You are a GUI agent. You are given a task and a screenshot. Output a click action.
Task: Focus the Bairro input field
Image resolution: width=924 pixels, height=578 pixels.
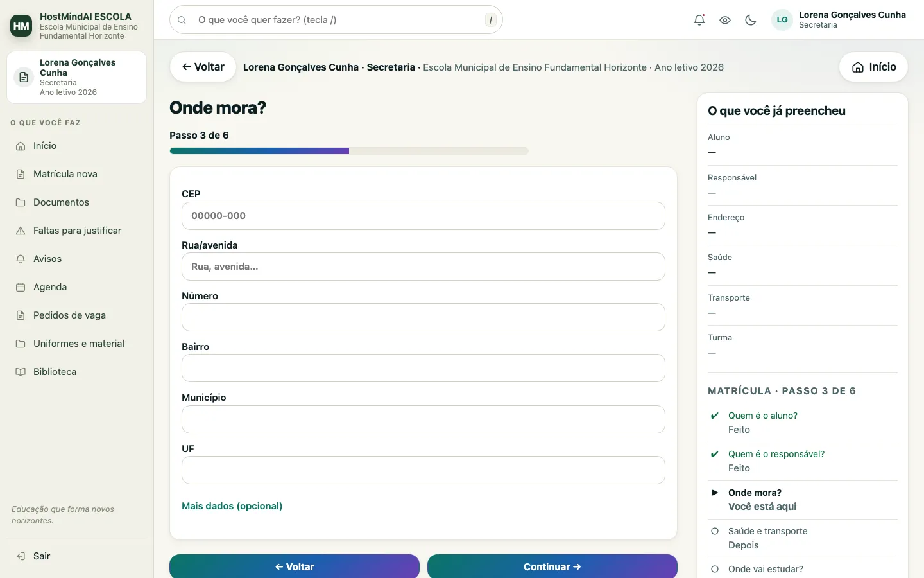[x=424, y=368]
